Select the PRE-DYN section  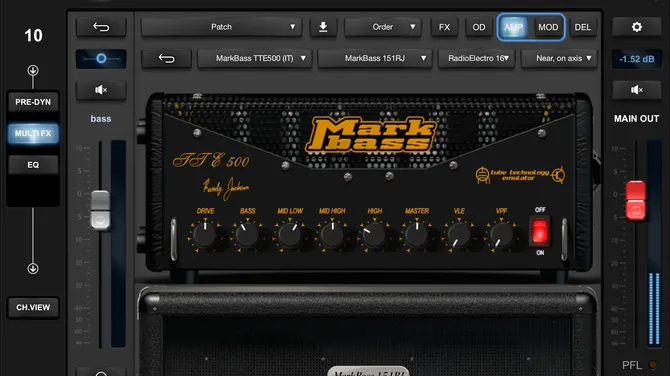(33, 102)
